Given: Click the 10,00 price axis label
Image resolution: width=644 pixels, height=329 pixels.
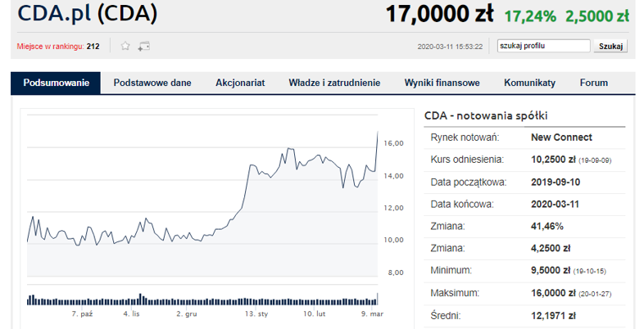Looking at the screenshot, I should [393, 240].
